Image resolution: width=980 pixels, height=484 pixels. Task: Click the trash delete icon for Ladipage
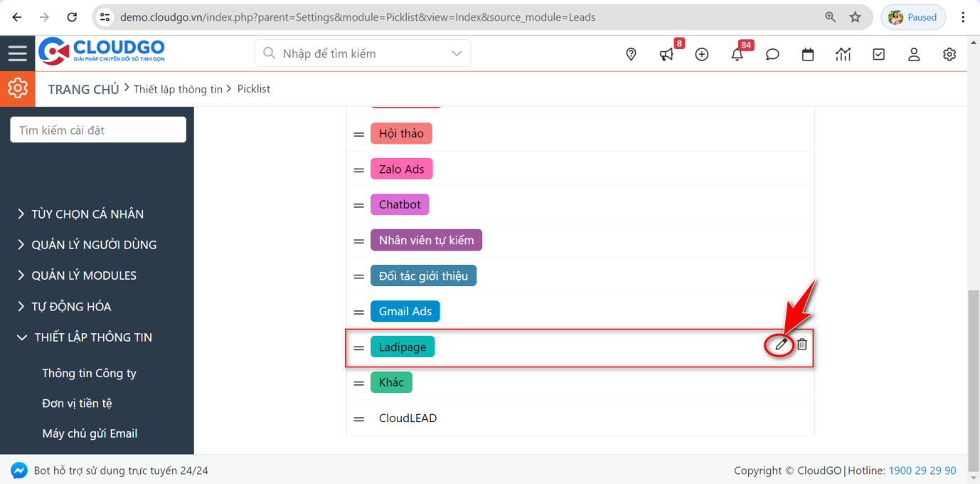point(801,344)
